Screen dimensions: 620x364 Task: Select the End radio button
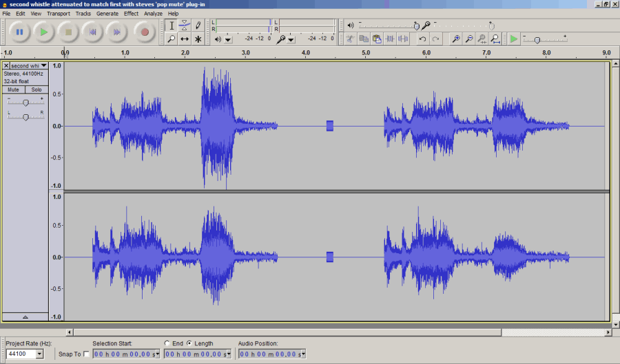(x=167, y=343)
